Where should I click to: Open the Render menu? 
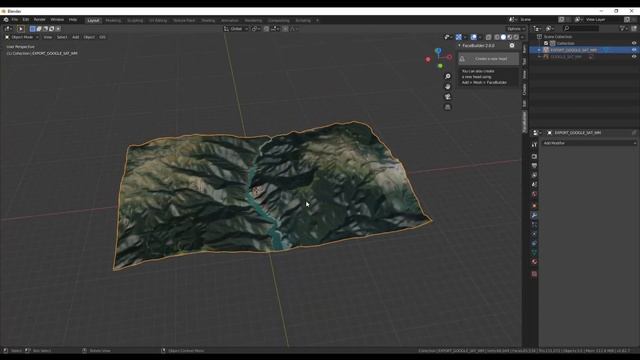tap(40, 20)
